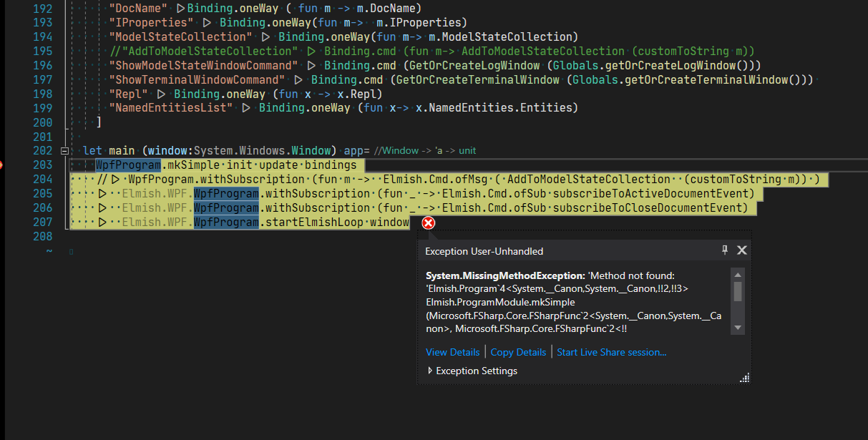868x440 pixels.
Task: Click '"ModelStateCollection"' string on line 194
Action: tap(181, 36)
